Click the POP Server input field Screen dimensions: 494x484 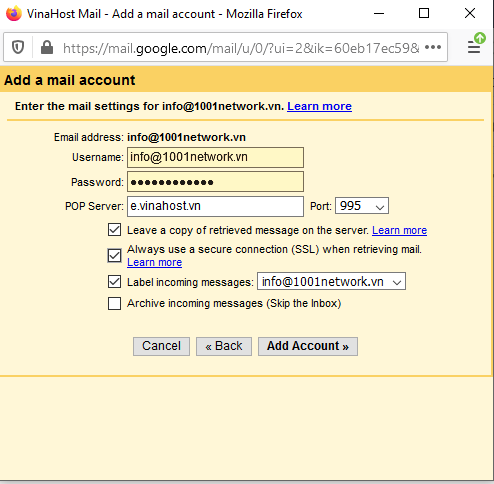click(x=215, y=206)
